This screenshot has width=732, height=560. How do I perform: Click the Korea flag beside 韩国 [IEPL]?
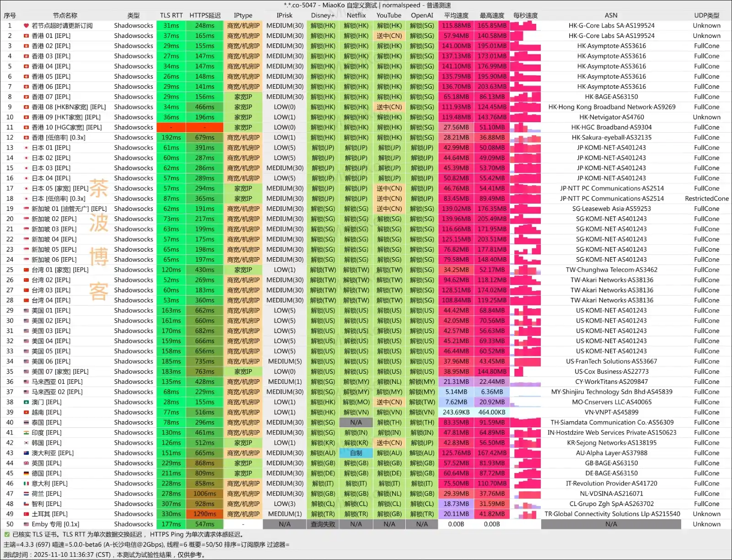point(27,443)
